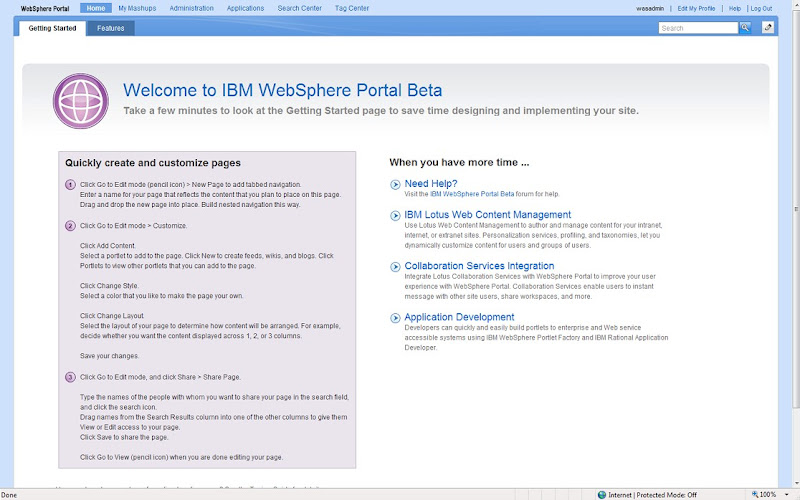This screenshot has width=800, height=500.
Task: Open the Tag Center navigation item
Action: (x=351, y=8)
